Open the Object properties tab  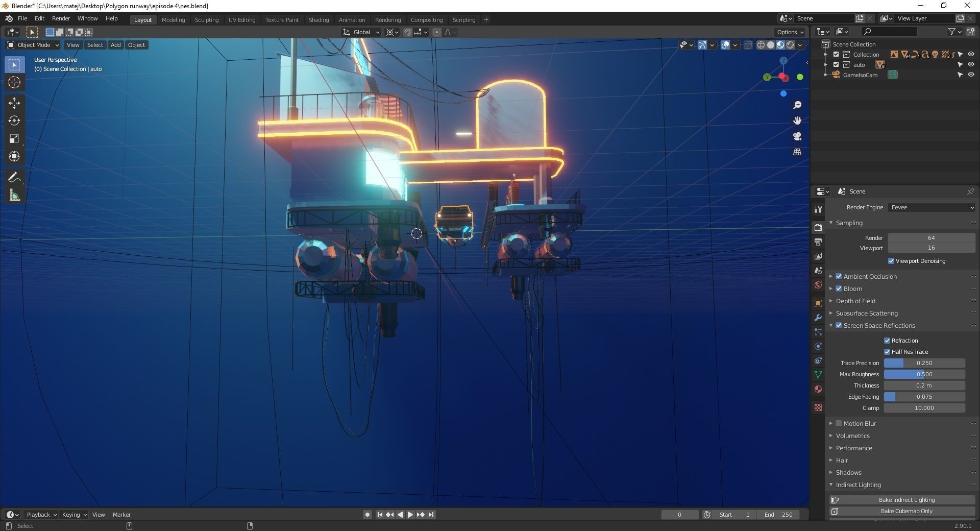pos(818,303)
